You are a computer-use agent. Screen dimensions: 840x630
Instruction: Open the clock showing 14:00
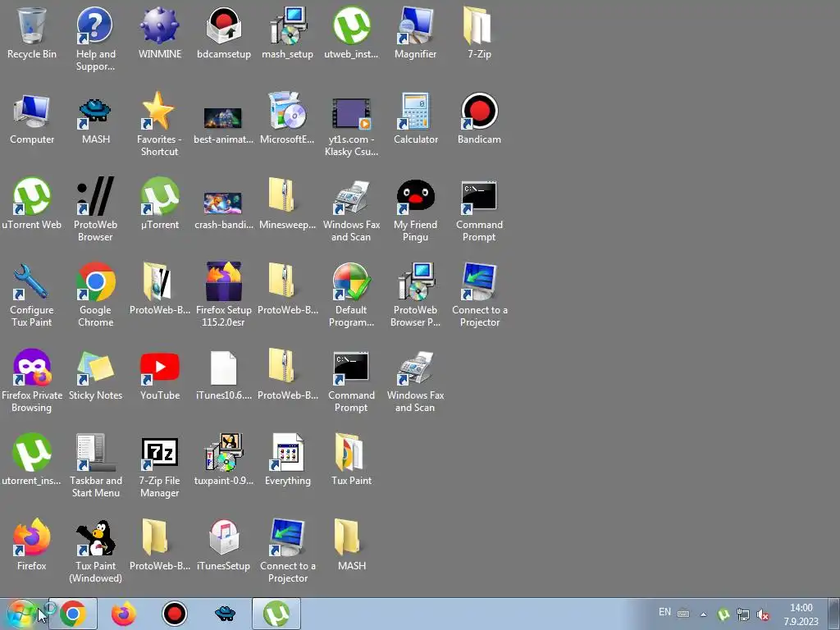click(x=801, y=614)
